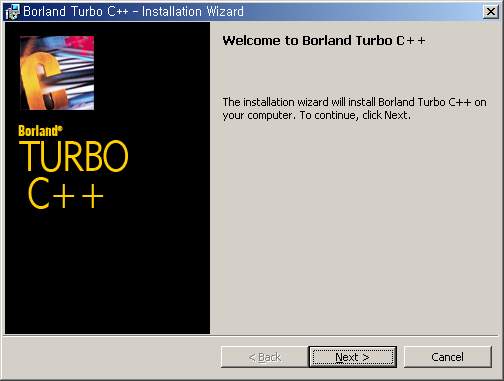Click the empty gray area below the description
Image resolution: width=504 pixels, height=381 pixels.
[x=354, y=227]
